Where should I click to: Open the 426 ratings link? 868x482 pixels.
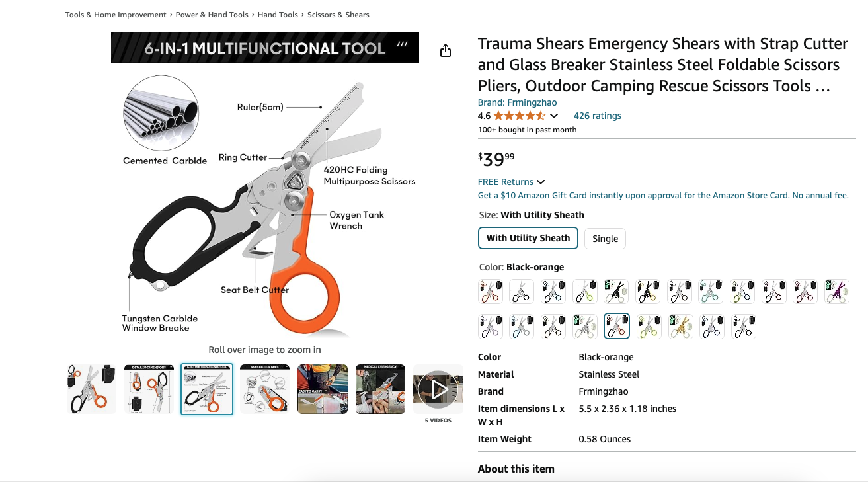tap(597, 116)
